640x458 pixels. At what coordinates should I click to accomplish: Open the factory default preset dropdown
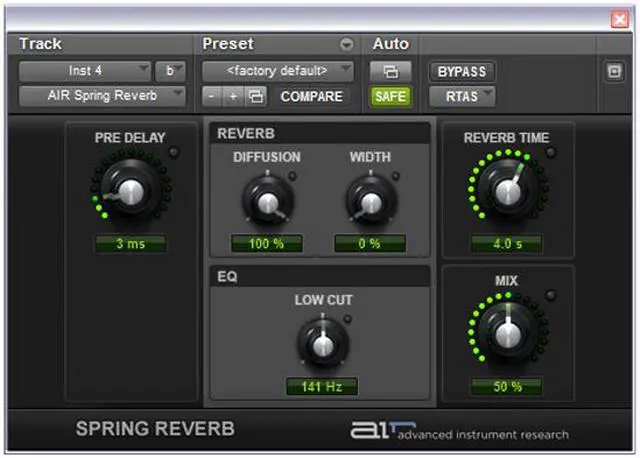278,71
